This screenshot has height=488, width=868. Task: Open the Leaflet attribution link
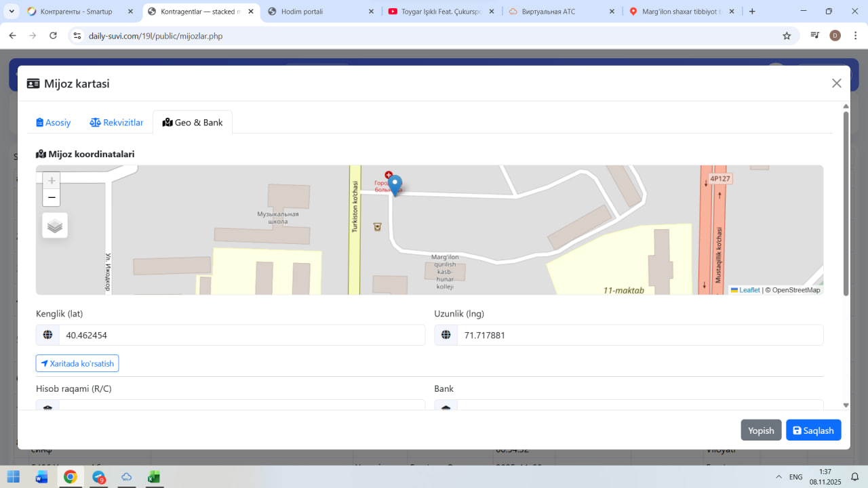click(x=749, y=290)
